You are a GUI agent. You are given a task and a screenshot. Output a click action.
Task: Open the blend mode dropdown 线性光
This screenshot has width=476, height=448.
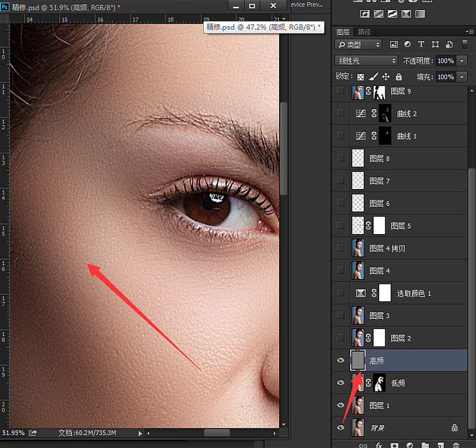coord(366,61)
